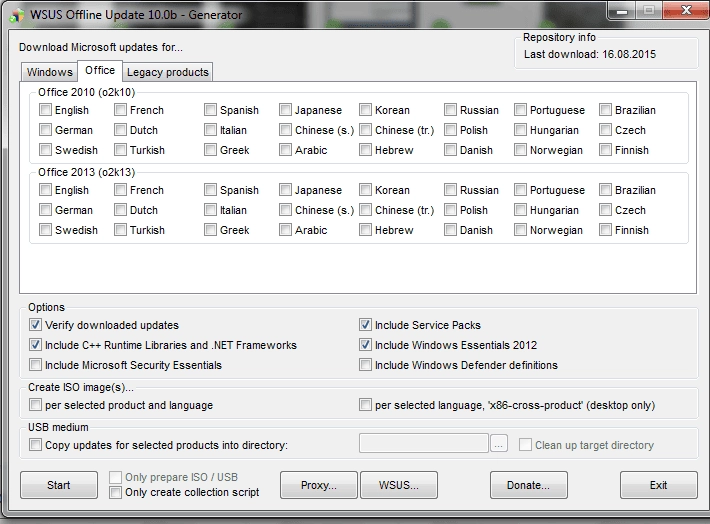
Task: Check French under Office 2010
Action: click(120, 110)
